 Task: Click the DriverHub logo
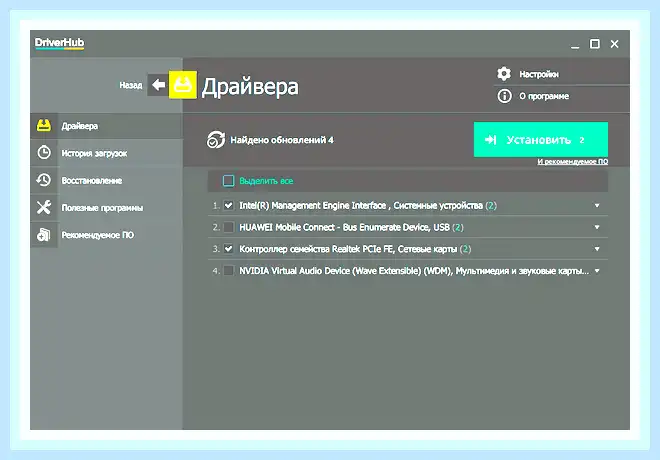tap(59, 43)
